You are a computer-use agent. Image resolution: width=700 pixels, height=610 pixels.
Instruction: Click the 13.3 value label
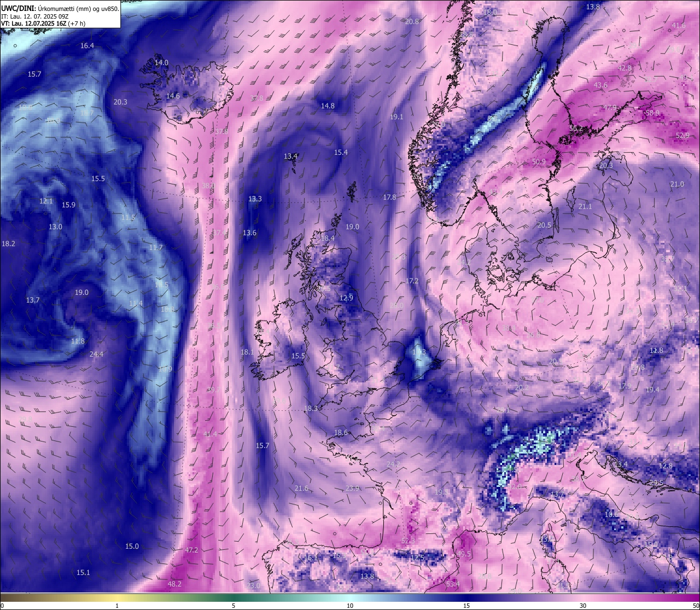tap(255, 199)
